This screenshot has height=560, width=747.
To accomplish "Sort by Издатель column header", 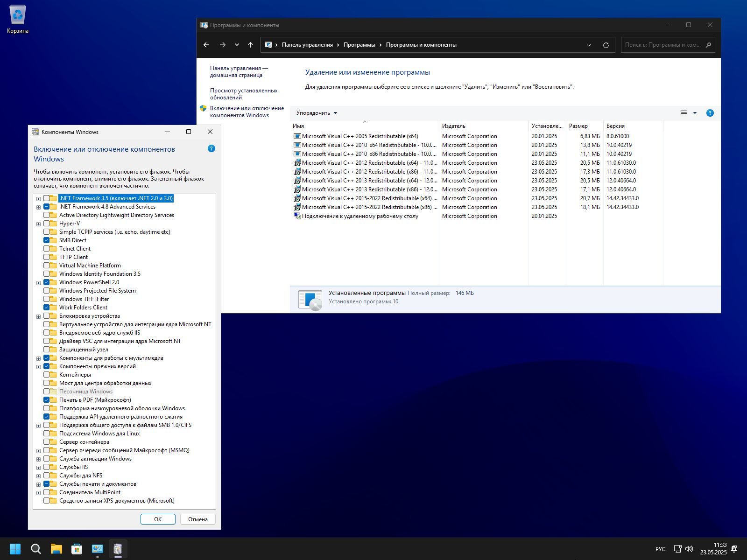I will 484,126.
